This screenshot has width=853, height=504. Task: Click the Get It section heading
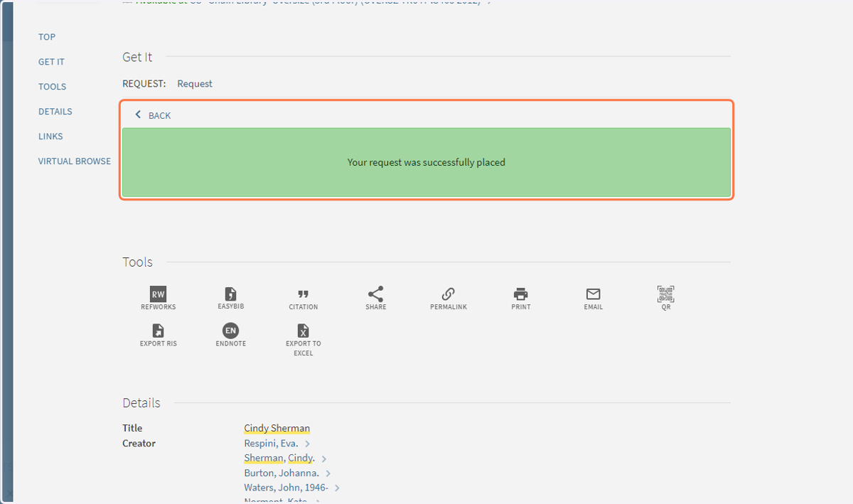[x=137, y=57]
